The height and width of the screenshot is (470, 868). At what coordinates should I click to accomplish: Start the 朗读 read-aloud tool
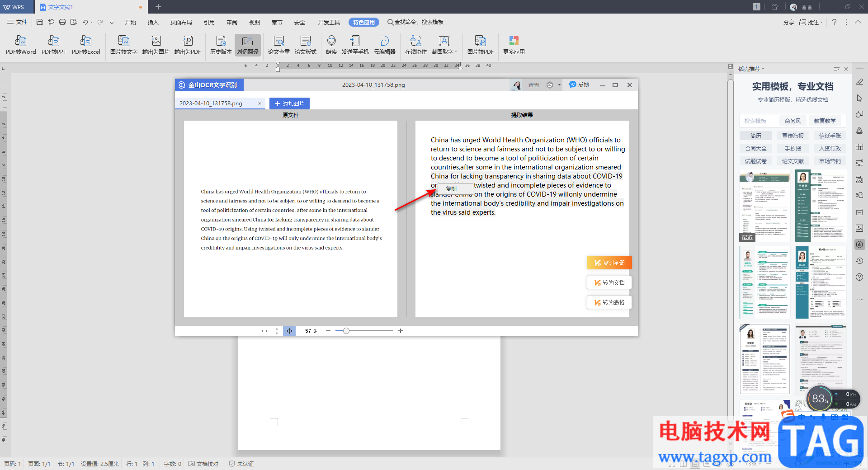pos(331,45)
